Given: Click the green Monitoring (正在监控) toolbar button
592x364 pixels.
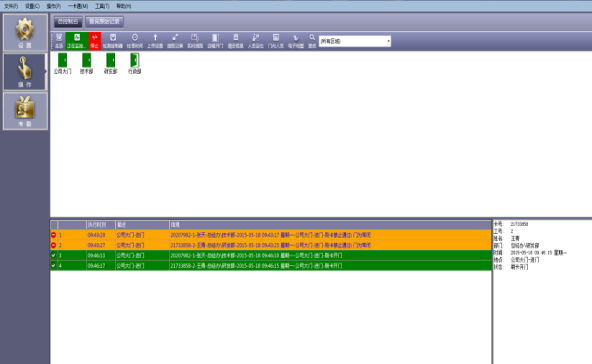Looking at the screenshot, I should tap(77, 41).
